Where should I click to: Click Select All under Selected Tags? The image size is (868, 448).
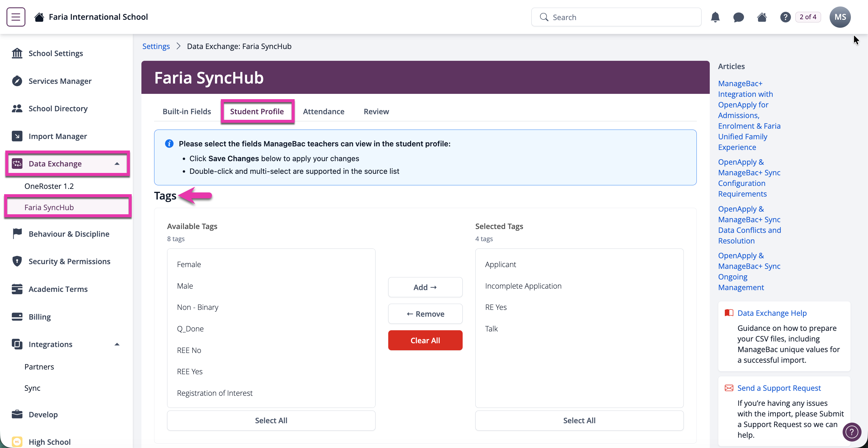click(x=579, y=420)
